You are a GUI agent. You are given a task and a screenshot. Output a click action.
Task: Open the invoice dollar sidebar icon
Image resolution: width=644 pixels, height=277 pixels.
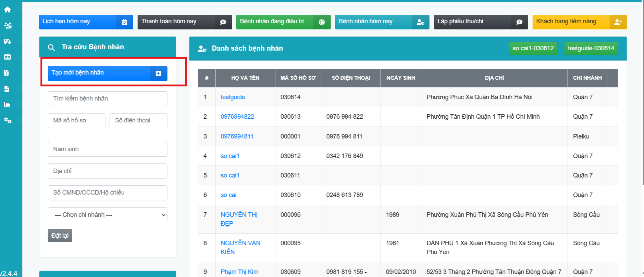(x=7, y=73)
